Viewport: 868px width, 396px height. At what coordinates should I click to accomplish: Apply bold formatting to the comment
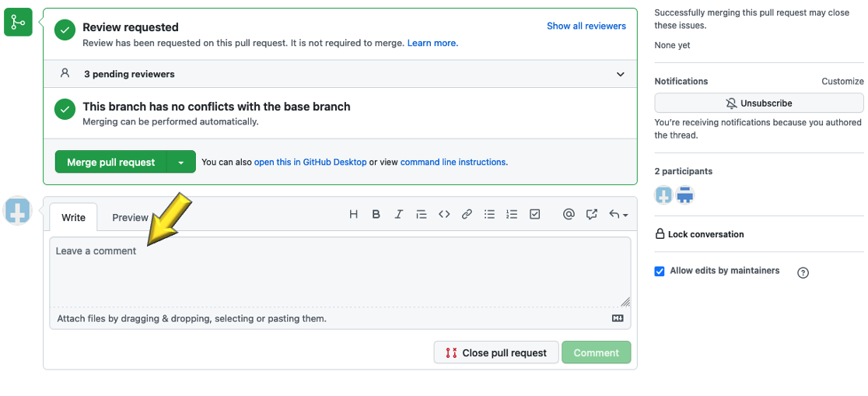pos(376,215)
